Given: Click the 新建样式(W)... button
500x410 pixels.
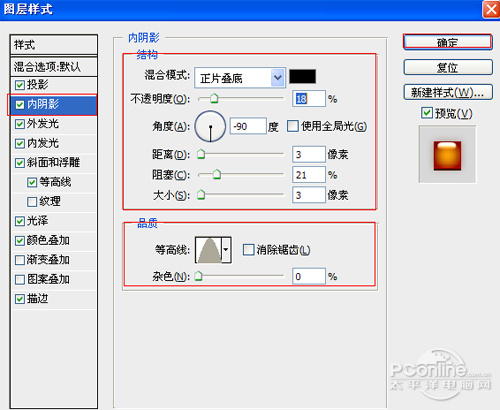Looking at the screenshot, I should 448,92.
